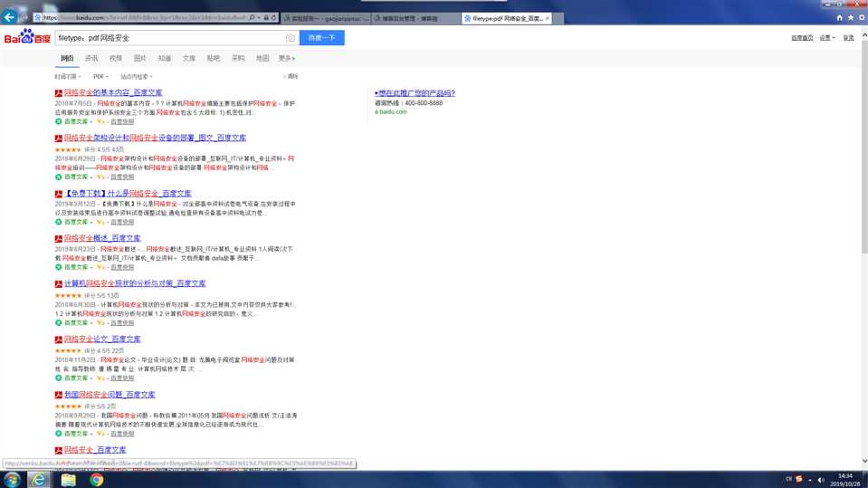
Task: Click the address bar lock icon
Action: coord(266,18)
